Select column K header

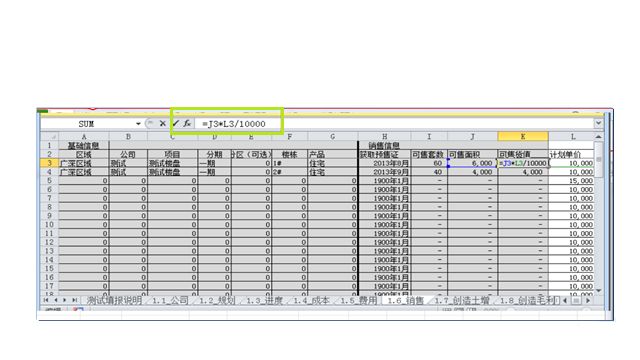(523, 137)
